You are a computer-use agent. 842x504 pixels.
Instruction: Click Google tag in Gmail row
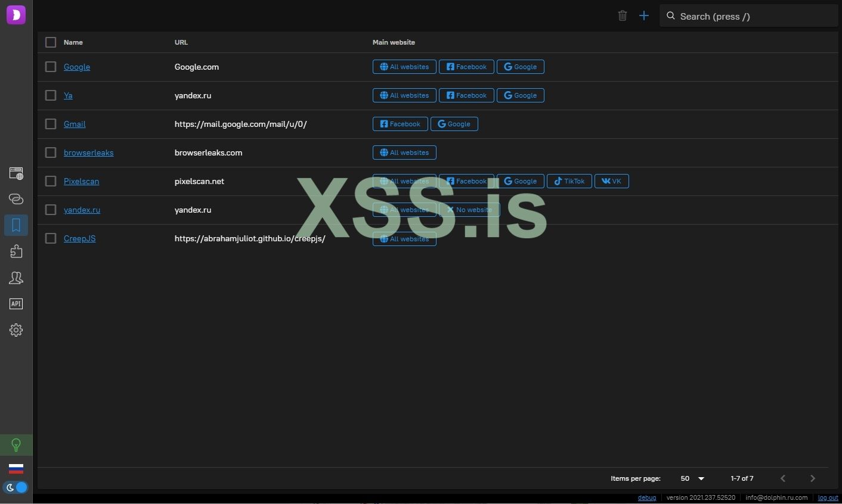tap(454, 124)
